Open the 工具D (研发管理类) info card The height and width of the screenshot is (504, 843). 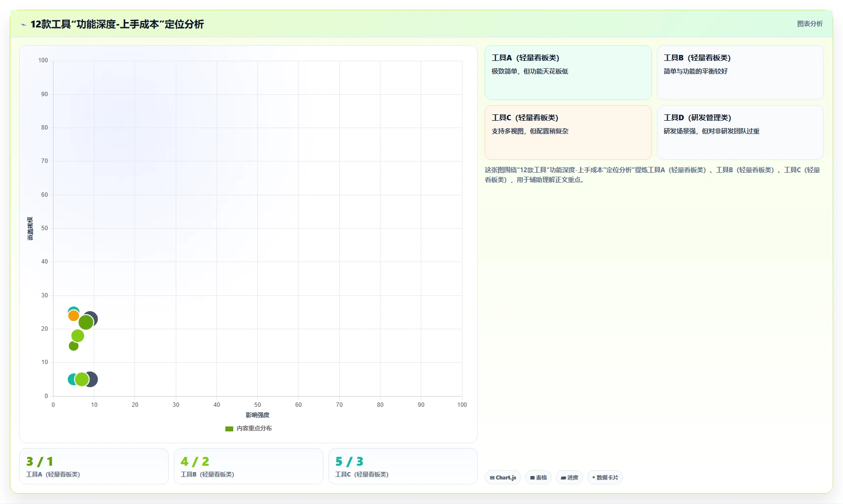pyautogui.click(x=740, y=133)
